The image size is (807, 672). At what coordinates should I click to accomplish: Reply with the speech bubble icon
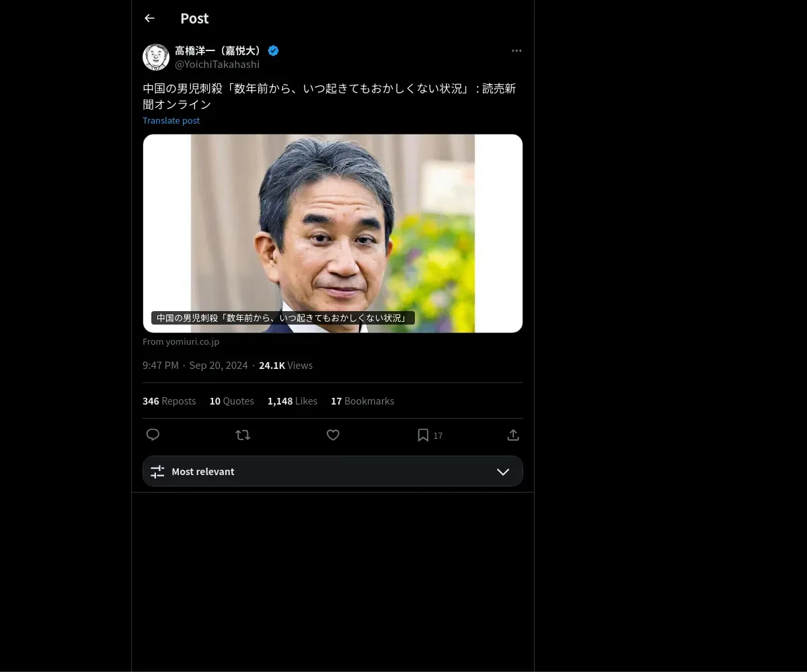click(153, 435)
